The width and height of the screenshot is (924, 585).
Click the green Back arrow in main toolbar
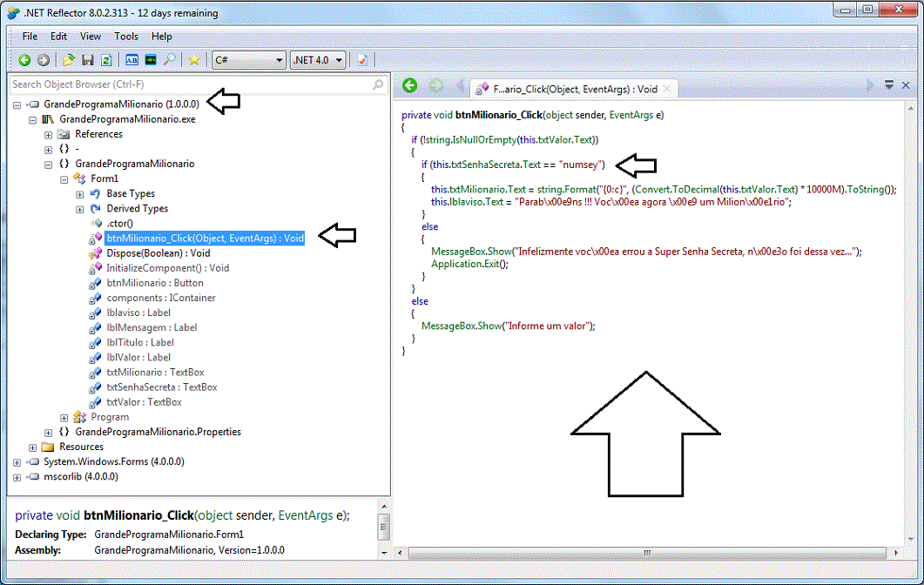click(x=24, y=59)
